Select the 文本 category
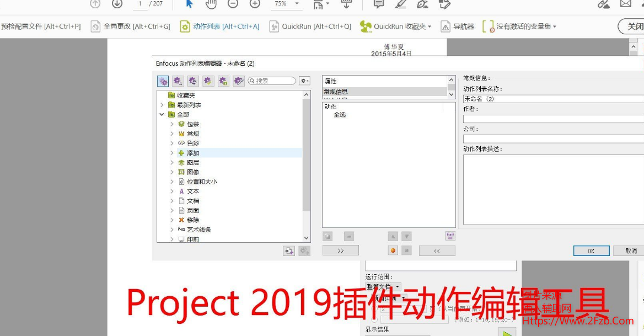This screenshot has height=336, width=644. pos(189,191)
